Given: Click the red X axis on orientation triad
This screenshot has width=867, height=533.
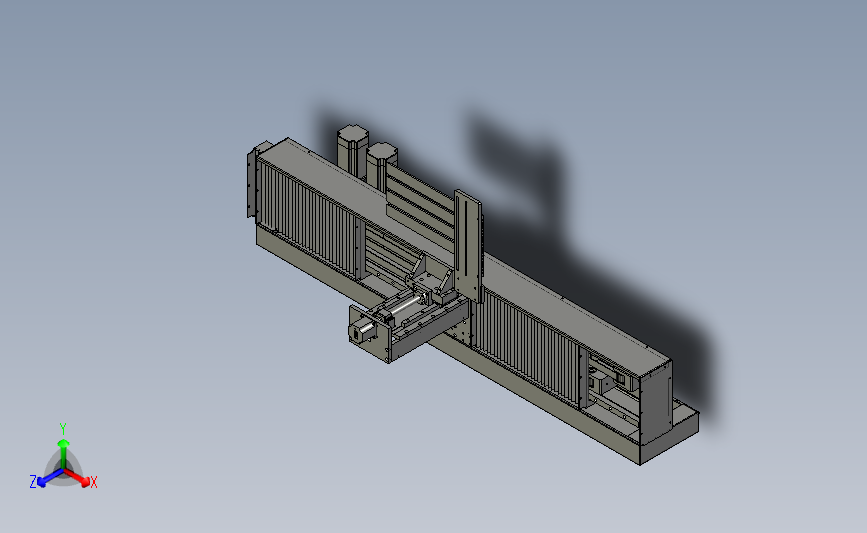Looking at the screenshot, I should pyautogui.click(x=77, y=478).
